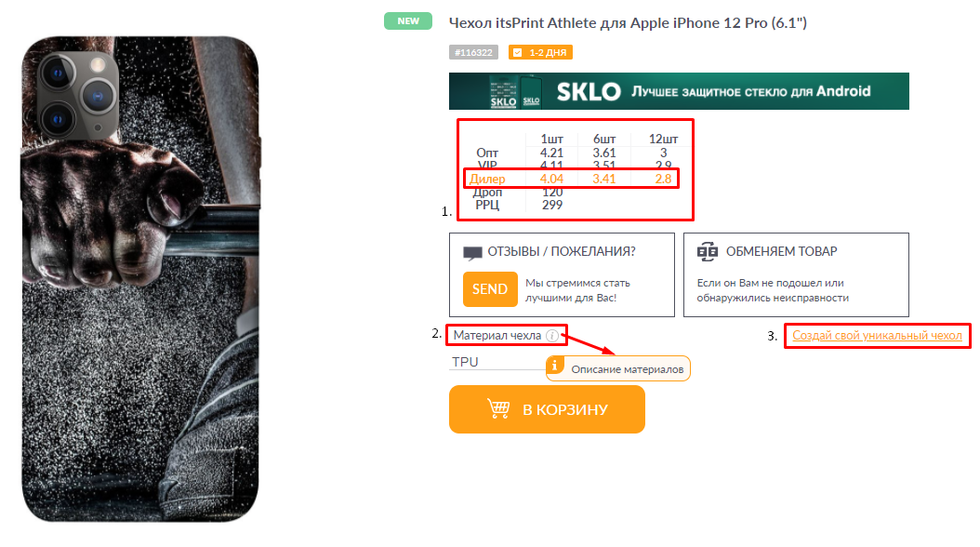Screen dimensions: 980x547
Task: Click the product exchange icon
Action: point(708,251)
